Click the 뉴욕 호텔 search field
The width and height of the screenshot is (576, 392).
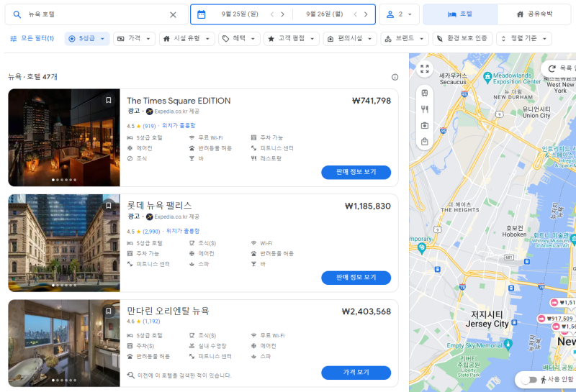tap(96, 14)
